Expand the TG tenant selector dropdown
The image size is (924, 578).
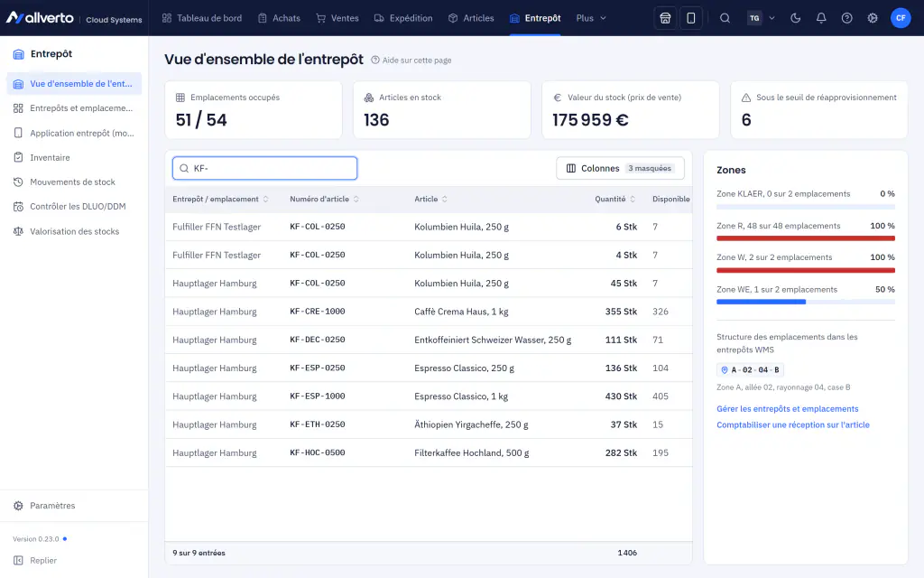762,18
